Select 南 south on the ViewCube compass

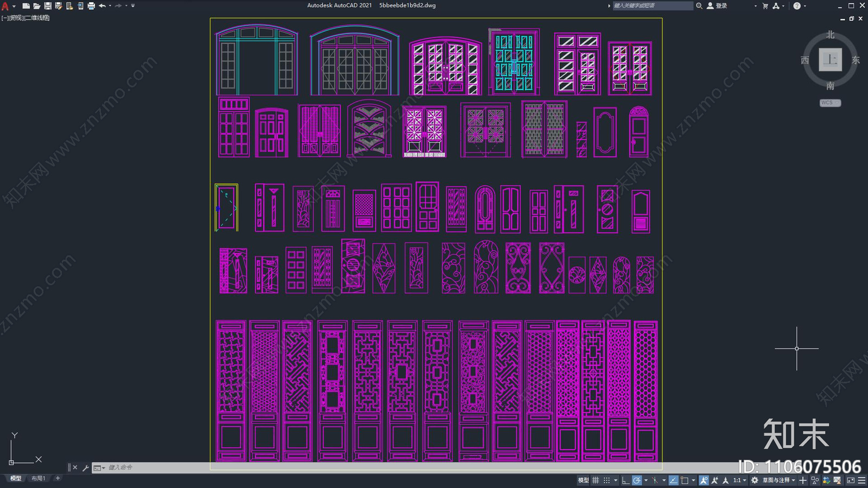coord(830,86)
